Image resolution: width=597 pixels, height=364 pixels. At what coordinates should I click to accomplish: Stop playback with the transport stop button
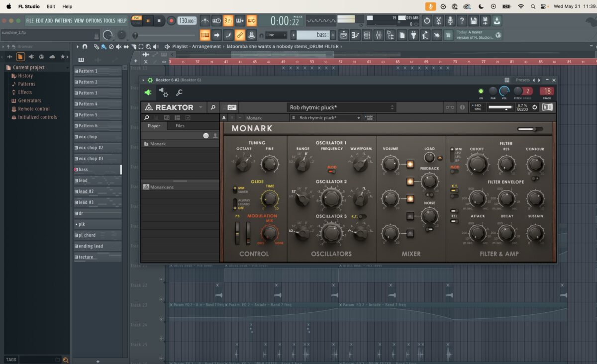tap(159, 20)
